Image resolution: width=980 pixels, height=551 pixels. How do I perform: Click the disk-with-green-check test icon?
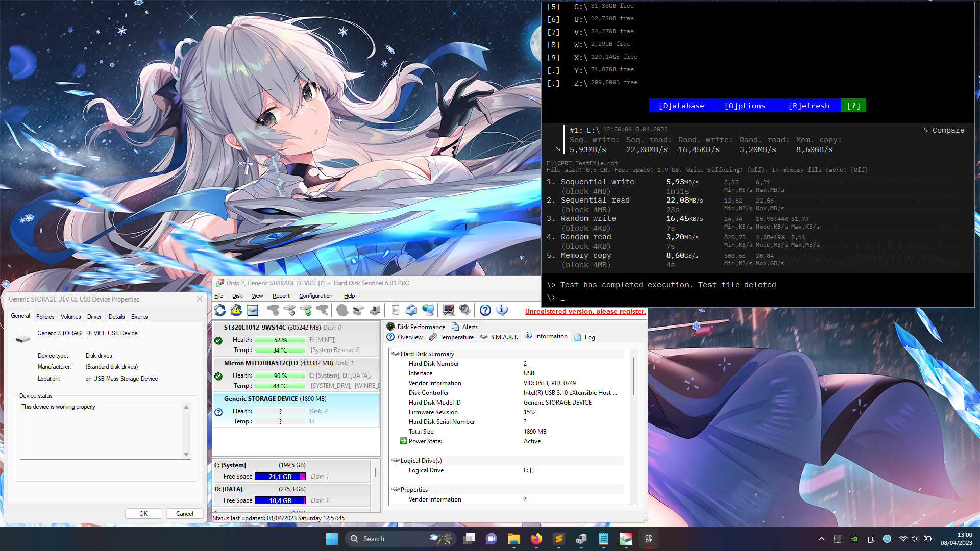point(306,310)
